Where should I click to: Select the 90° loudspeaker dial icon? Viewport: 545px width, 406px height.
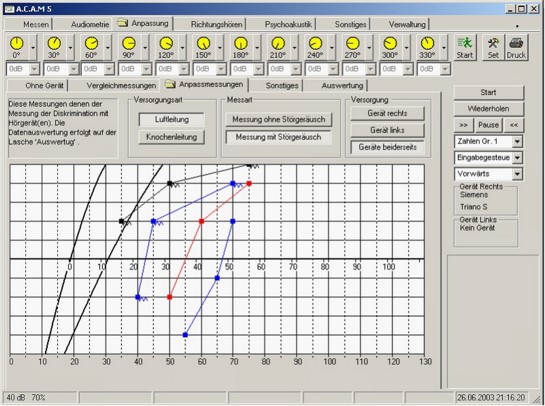point(129,44)
